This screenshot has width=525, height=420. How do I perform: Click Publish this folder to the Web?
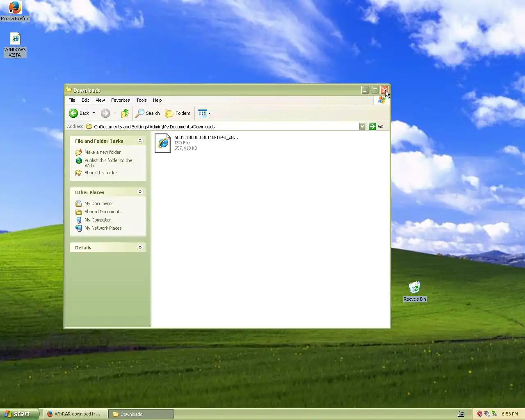coord(108,163)
